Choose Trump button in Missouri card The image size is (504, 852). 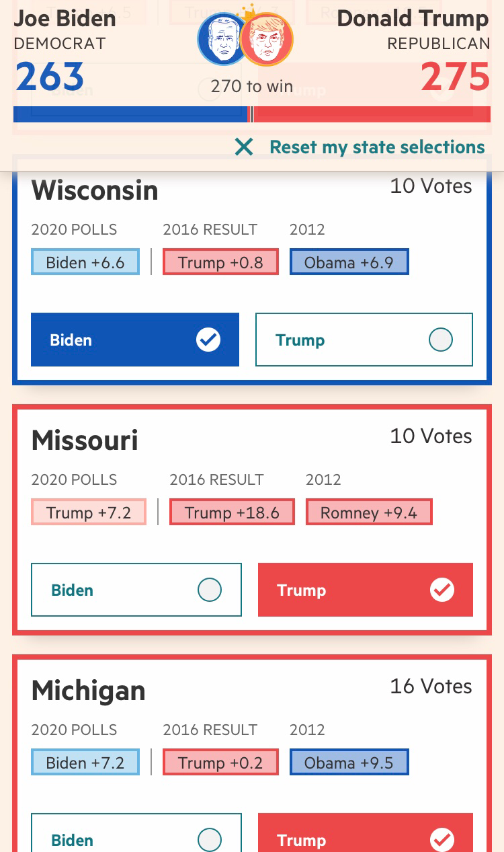[366, 590]
